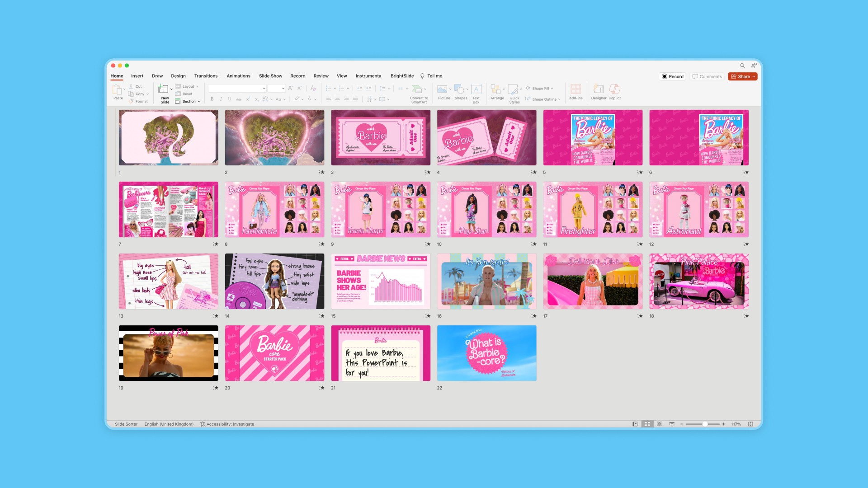Image resolution: width=868 pixels, height=488 pixels.
Task: Click the zoom slider handle
Action: (x=705, y=424)
